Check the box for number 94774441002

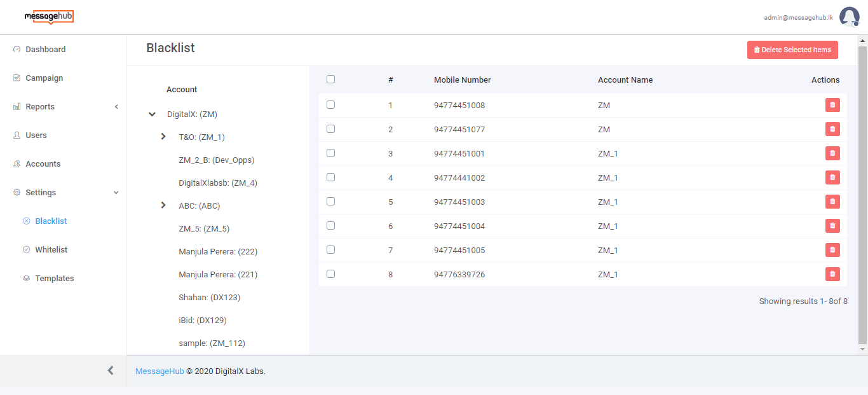(x=330, y=177)
